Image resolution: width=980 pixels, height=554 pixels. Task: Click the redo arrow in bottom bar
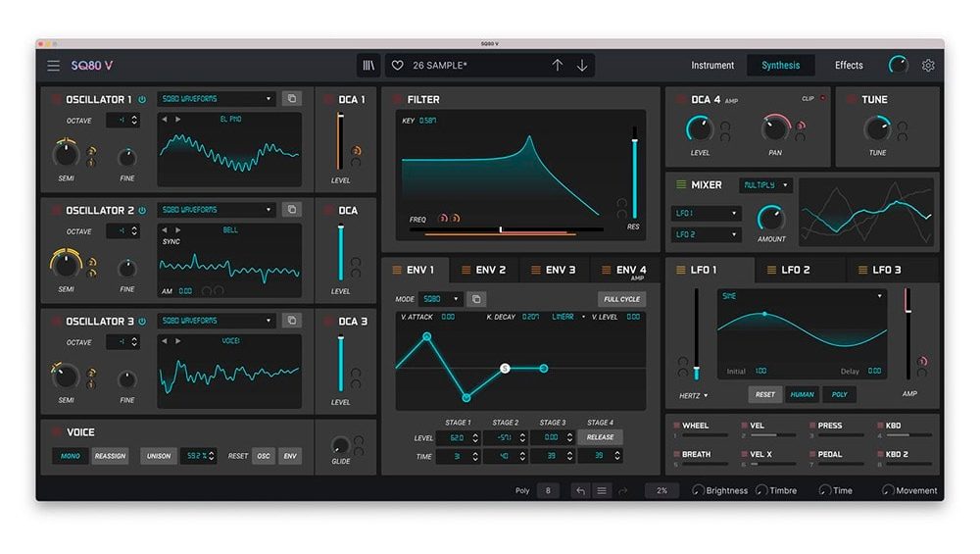tap(622, 491)
